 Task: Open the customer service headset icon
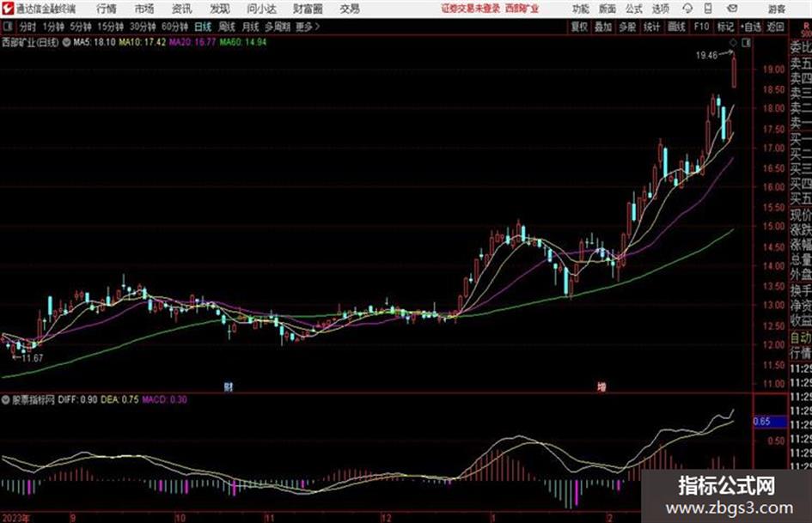tap(687, 9)
